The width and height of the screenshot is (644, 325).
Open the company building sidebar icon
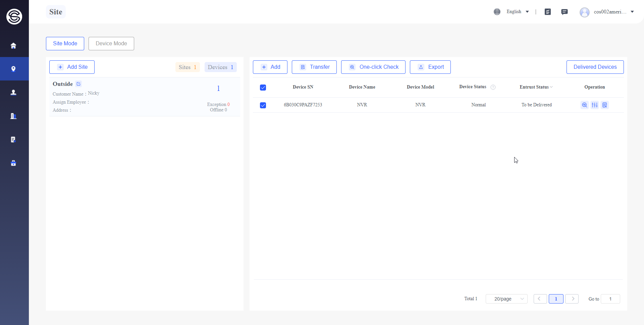(13, 116)
